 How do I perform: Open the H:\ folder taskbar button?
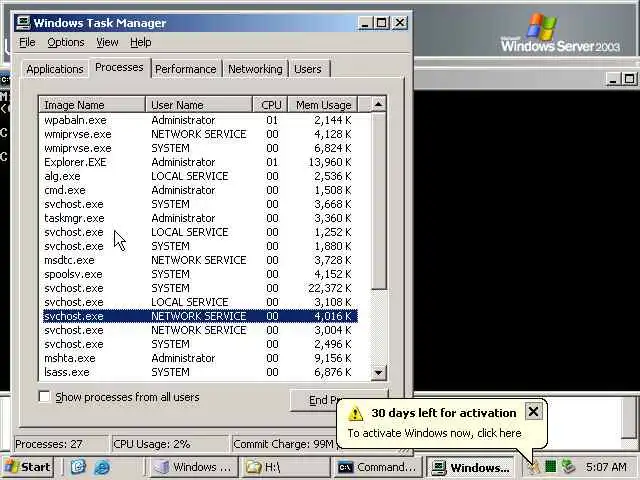point(285,467)
